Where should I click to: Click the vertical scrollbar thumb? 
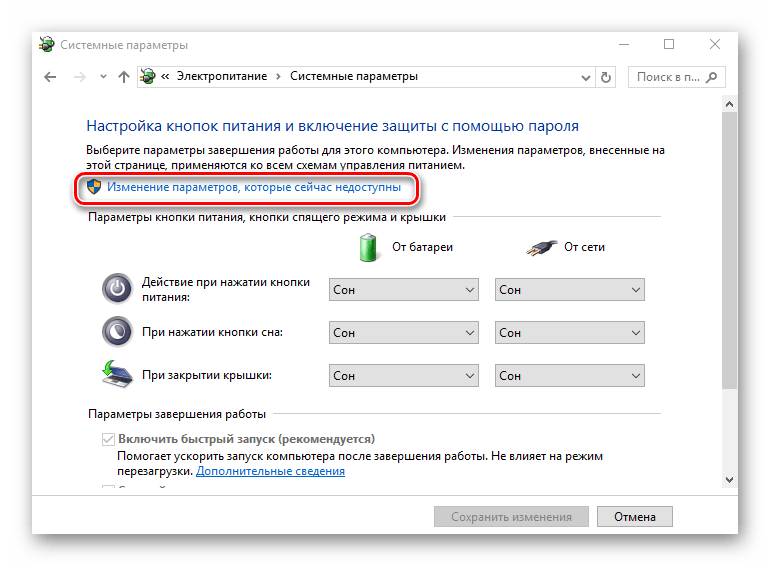pos(729,250)
